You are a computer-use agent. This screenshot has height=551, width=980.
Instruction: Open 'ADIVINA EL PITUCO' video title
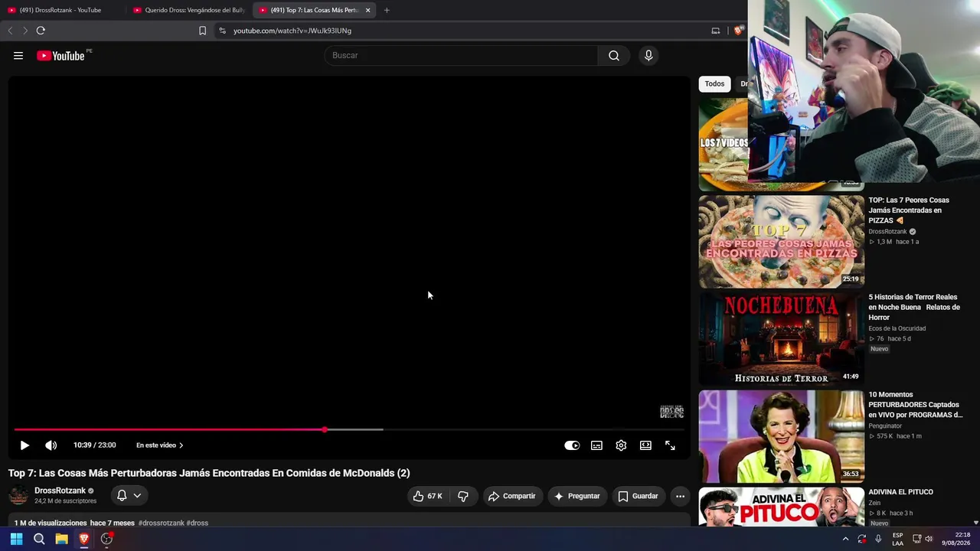[900, 492]
